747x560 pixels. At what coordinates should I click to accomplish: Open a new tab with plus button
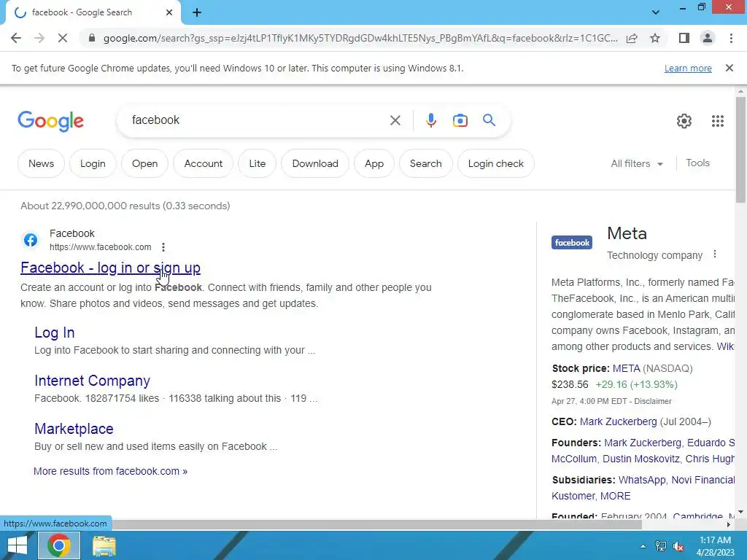197,12
